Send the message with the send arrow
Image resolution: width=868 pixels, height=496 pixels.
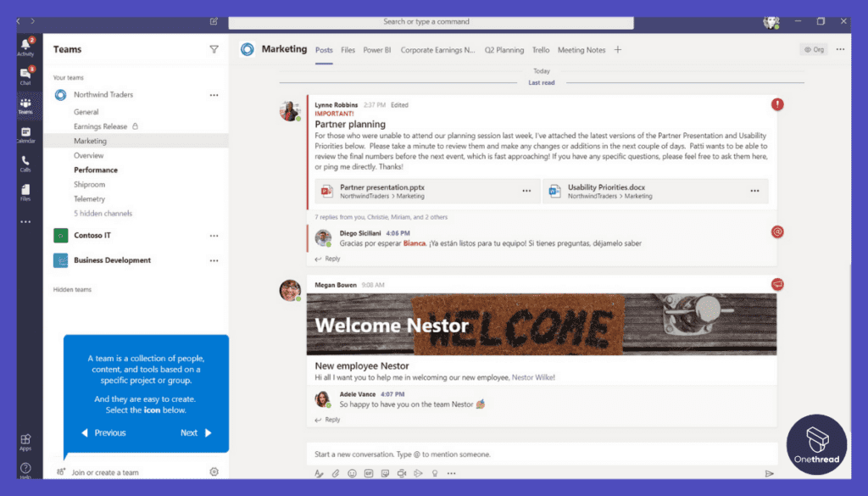pyautogui.click(x=769, y=473)
